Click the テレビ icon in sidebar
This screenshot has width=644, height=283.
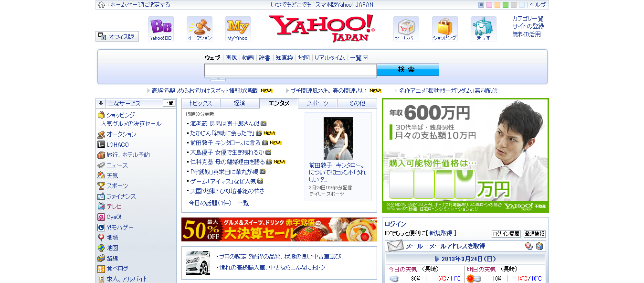point(101,207)
